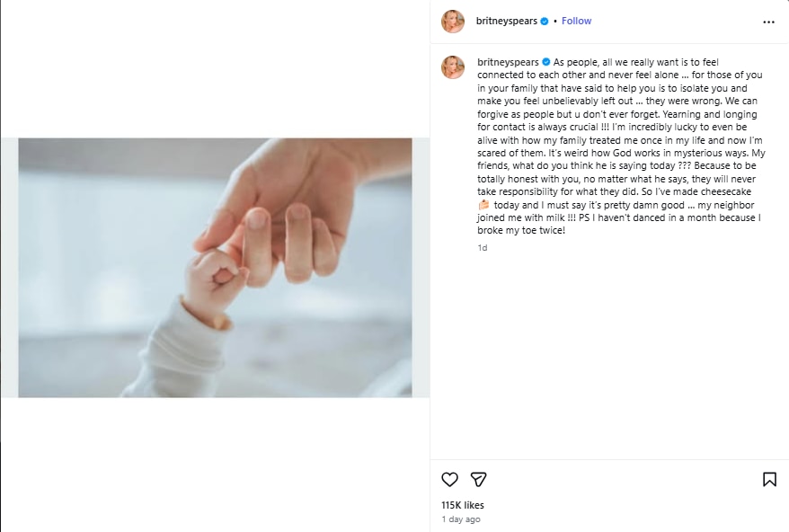Click the "1d" caption timestamp
The height and width of the screenshot is (532, 789).
click(483, 247)
